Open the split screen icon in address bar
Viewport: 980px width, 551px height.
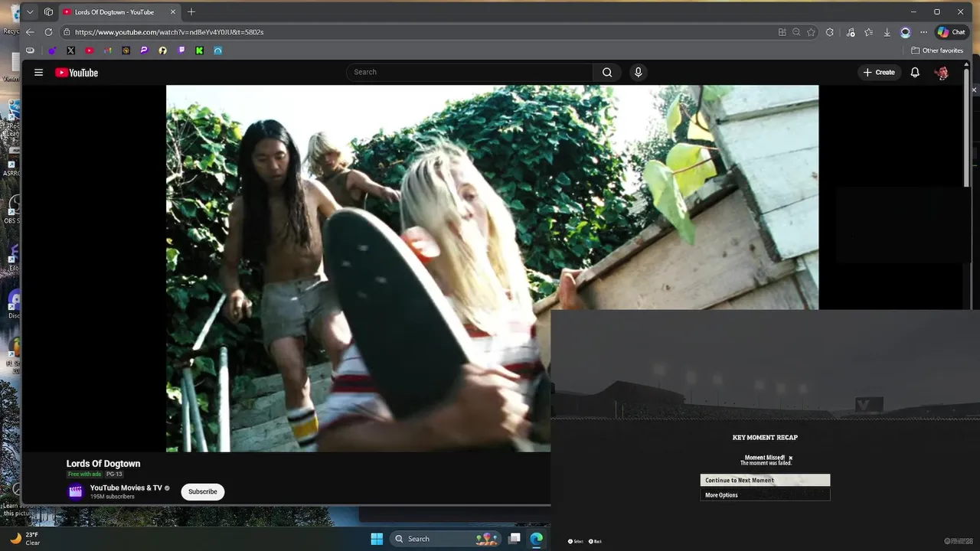coord(782,32)
